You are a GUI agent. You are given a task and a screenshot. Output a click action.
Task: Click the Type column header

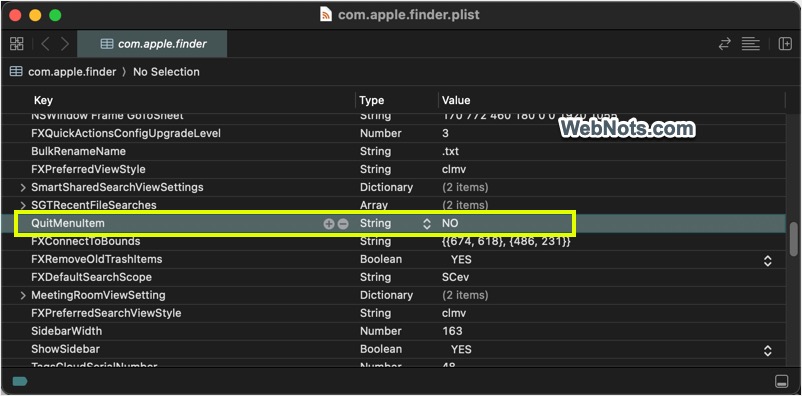[x=372, y=100]
